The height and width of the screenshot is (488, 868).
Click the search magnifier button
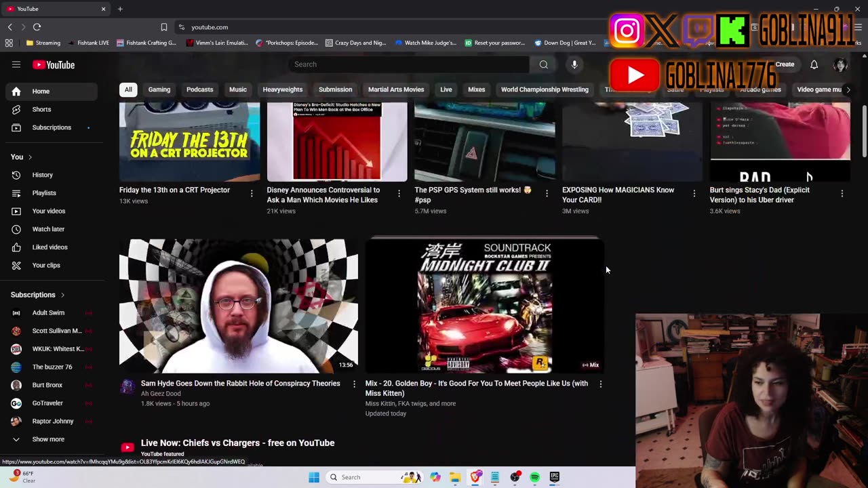point(543,64)
